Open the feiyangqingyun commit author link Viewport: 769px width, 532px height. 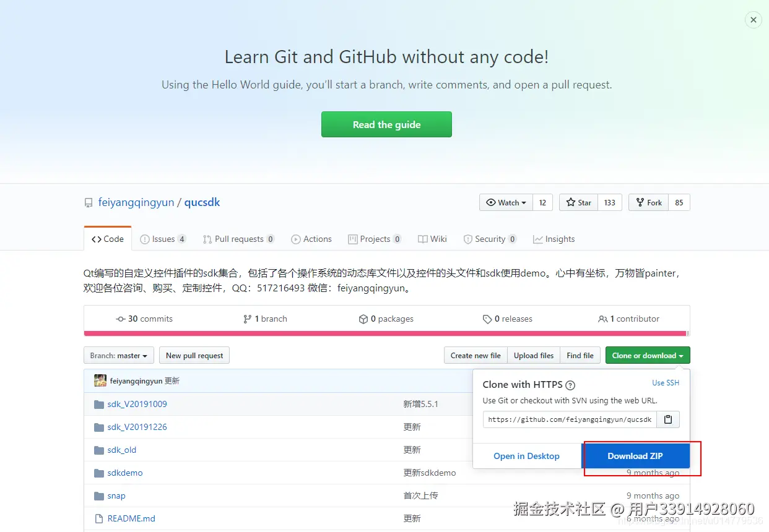click(x=136, y=381)
